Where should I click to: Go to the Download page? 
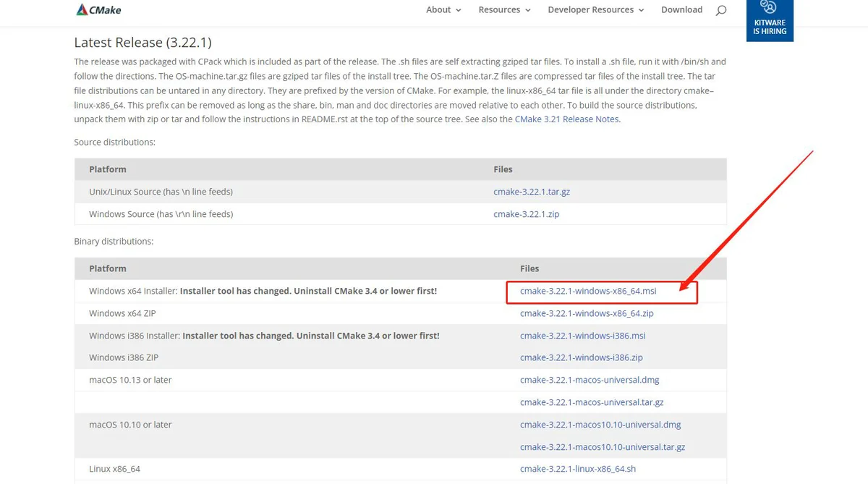681,10
